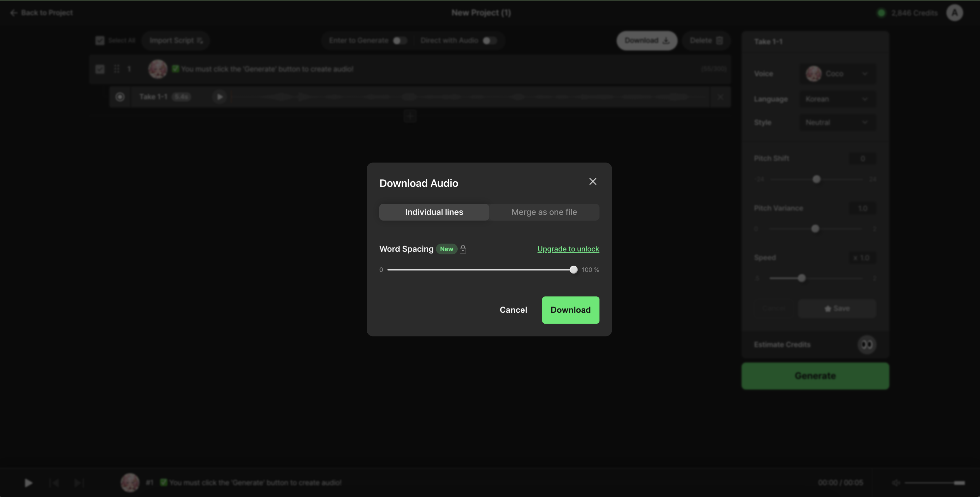
Task: Click the Upgrade to unlock link
Action: pyautogui.click(x=568, y=249)
